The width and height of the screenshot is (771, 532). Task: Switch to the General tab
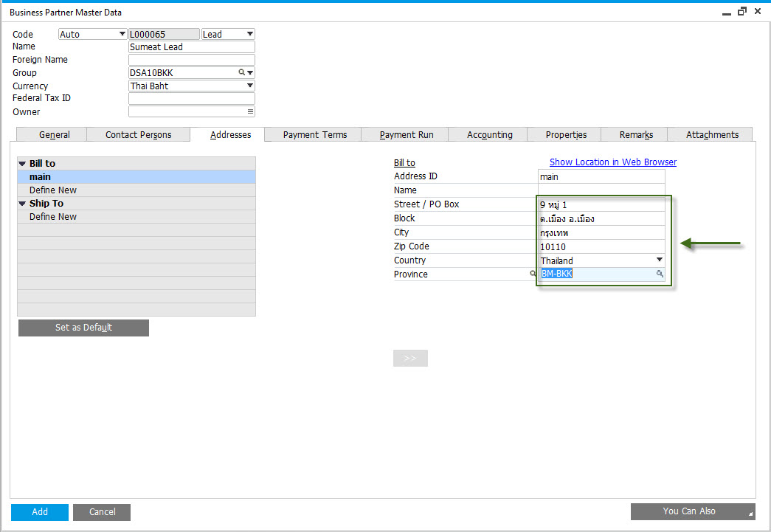click(x=52, y=135)
